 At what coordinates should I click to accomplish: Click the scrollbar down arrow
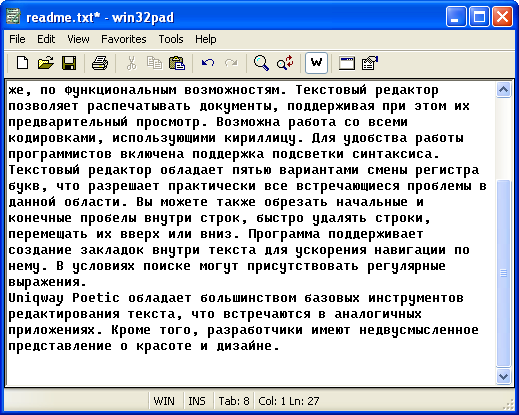503,377
